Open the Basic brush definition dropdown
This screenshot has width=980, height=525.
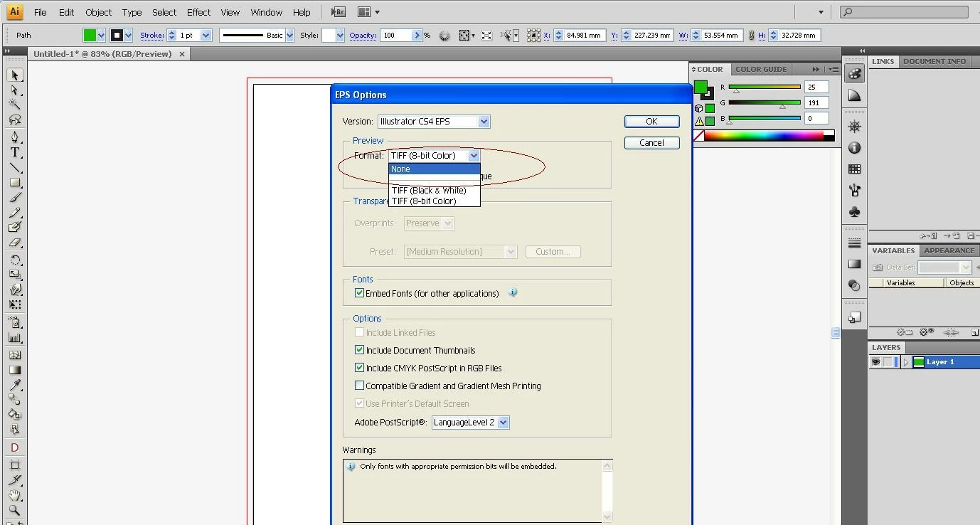(289, 35)
